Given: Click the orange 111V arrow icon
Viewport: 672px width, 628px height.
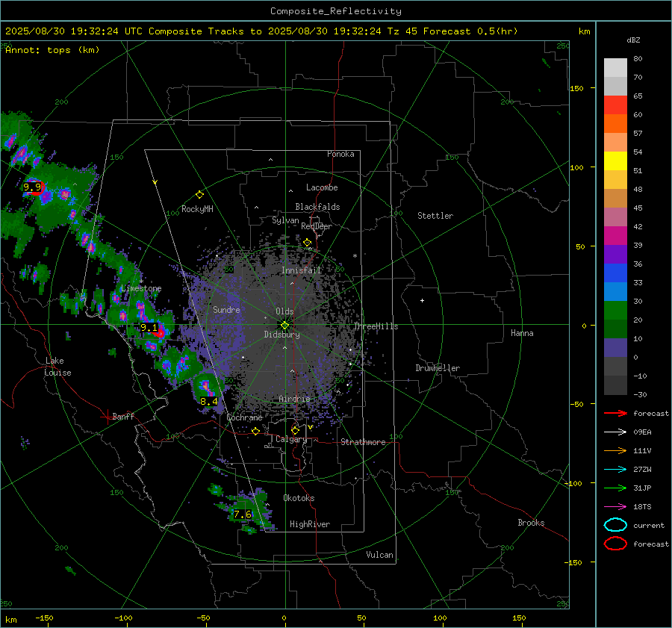Looking at the screenshot, I should [615, 450].
